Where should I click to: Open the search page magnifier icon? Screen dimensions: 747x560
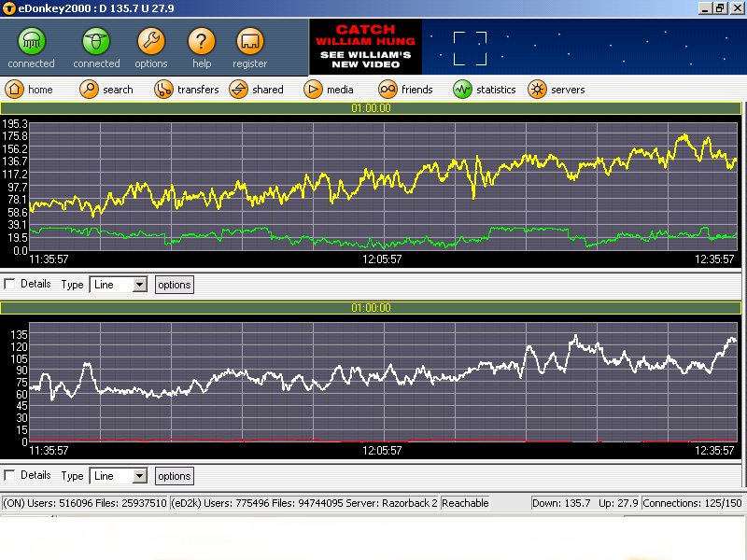[x=89, y=90]
